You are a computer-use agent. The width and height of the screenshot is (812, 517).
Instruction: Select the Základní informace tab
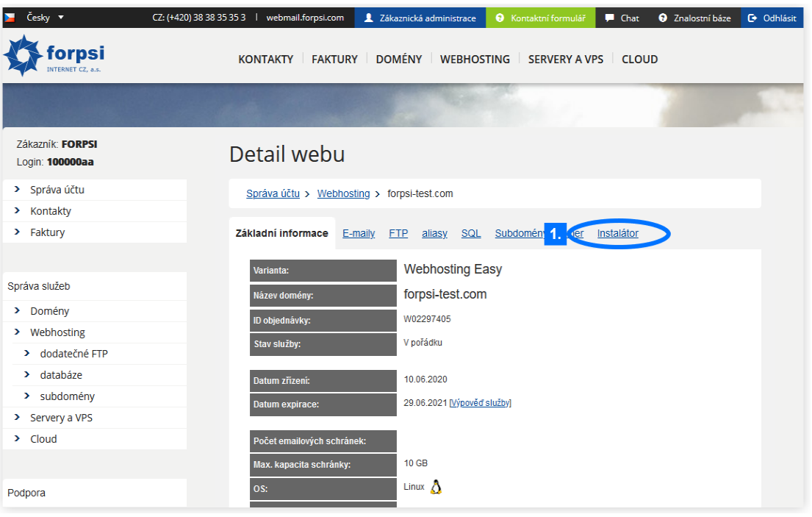pos(281,233)
